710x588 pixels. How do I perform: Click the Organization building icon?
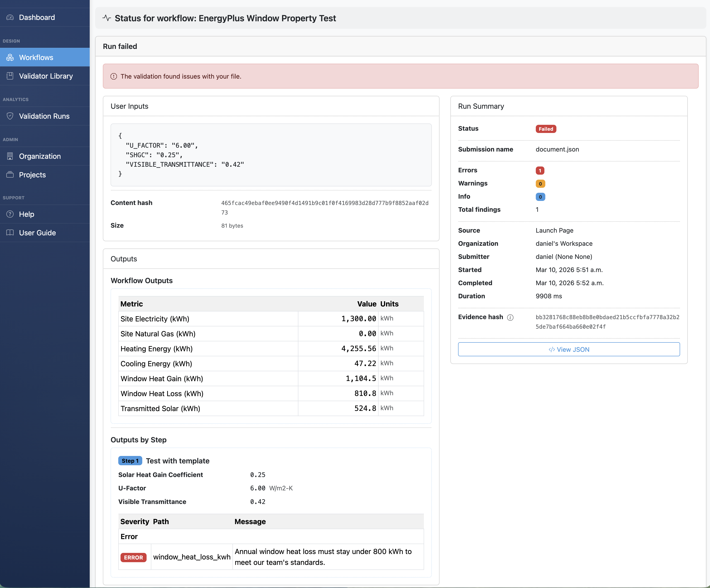click(x=10, y=156)
